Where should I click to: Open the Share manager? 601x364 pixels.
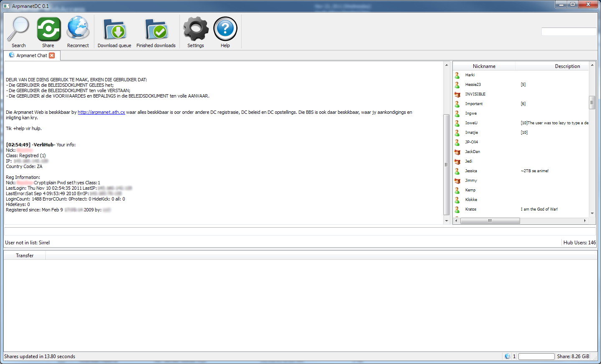coord(48,33)
